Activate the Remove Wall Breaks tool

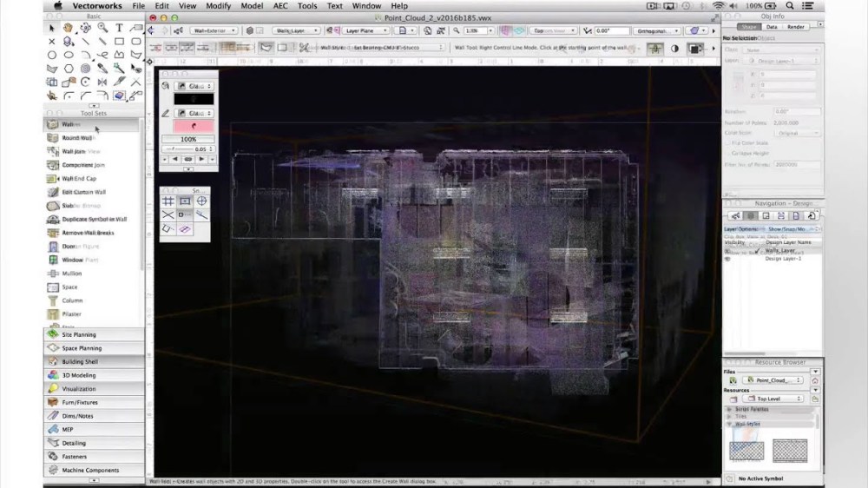point(87,233)
